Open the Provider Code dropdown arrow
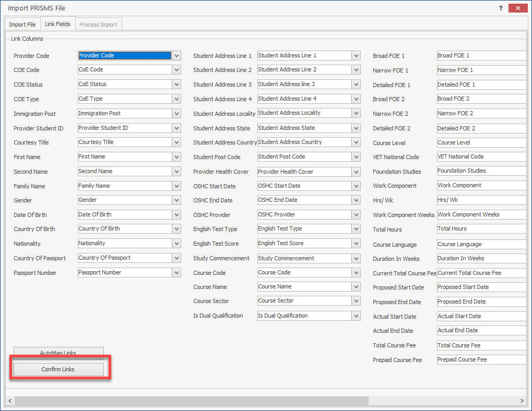532x411 pixels. [x=176, y=56]
